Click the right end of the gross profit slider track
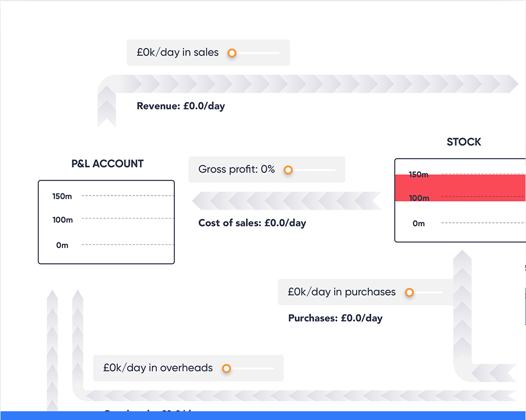Viewport: 526px width, 420px height. [334, 170]
